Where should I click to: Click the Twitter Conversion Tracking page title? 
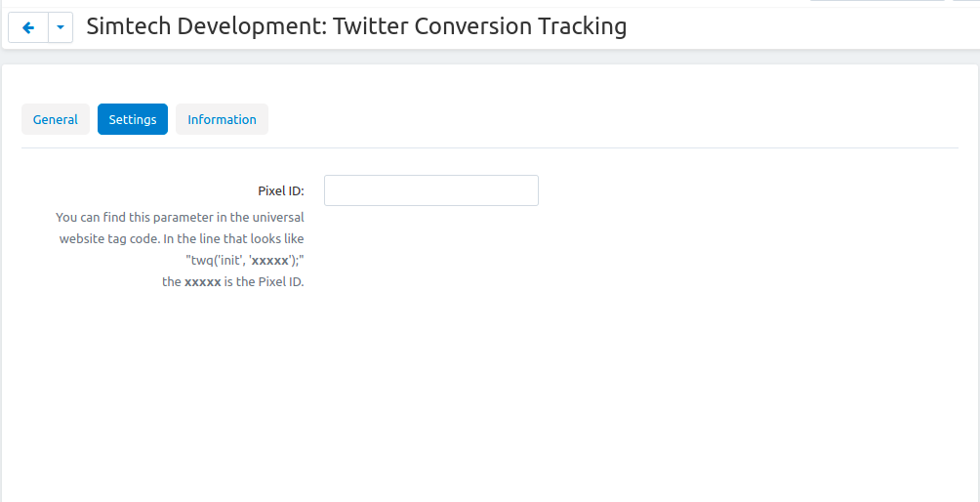point(480,26)
